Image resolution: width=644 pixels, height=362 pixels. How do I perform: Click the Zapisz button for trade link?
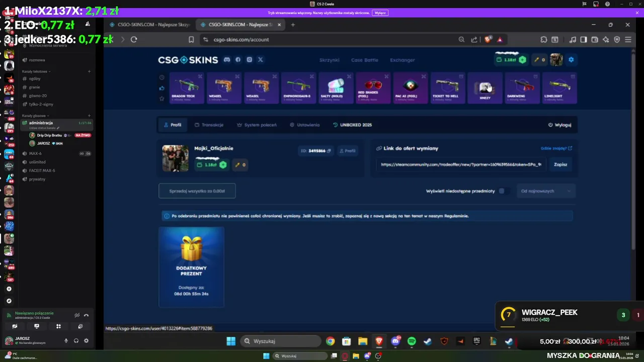tap(560, 164)
